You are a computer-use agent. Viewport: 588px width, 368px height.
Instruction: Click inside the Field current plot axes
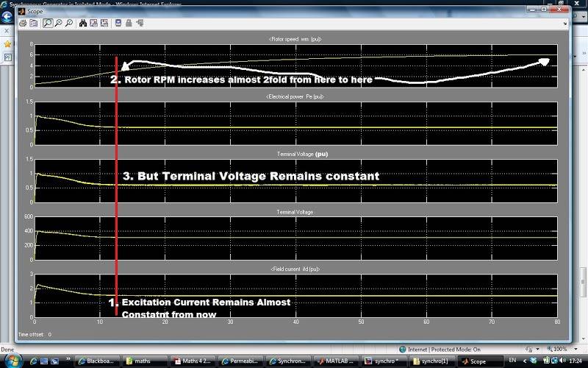point(296,296)
